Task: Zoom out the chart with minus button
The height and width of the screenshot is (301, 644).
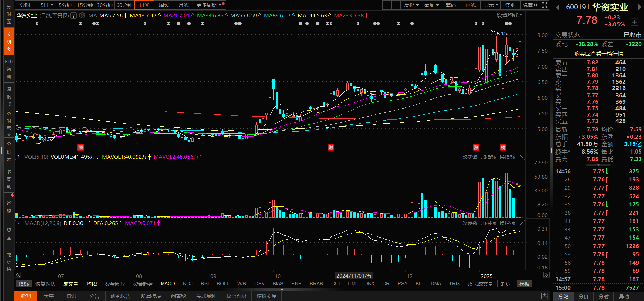Action: click(396, 5)
